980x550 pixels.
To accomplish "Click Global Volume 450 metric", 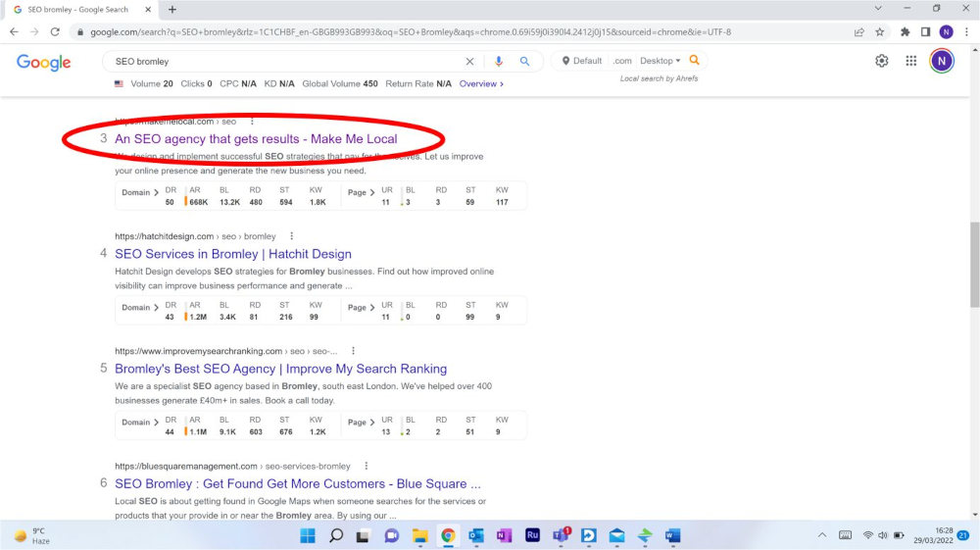I will 340,83.
